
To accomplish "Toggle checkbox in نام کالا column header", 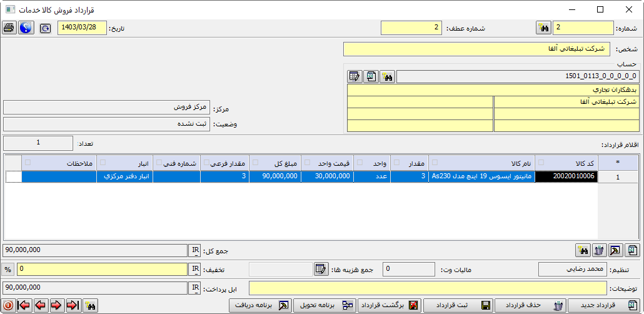I will tap(435, 162).
